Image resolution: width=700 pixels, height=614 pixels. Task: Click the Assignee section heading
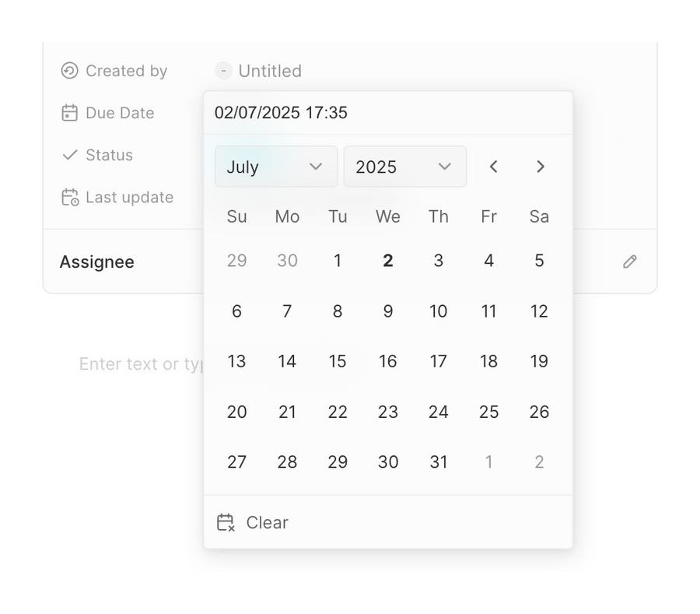click(x=97, y=262)
